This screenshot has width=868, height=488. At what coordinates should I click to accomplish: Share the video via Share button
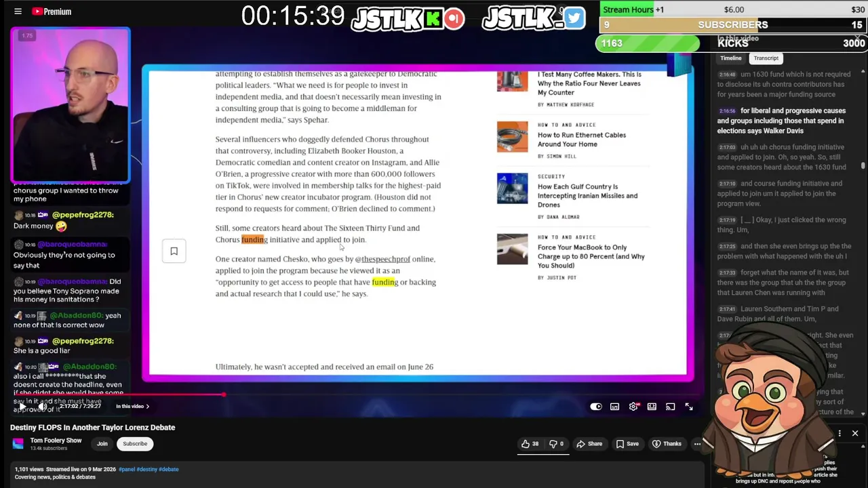(x=589, y=444)
